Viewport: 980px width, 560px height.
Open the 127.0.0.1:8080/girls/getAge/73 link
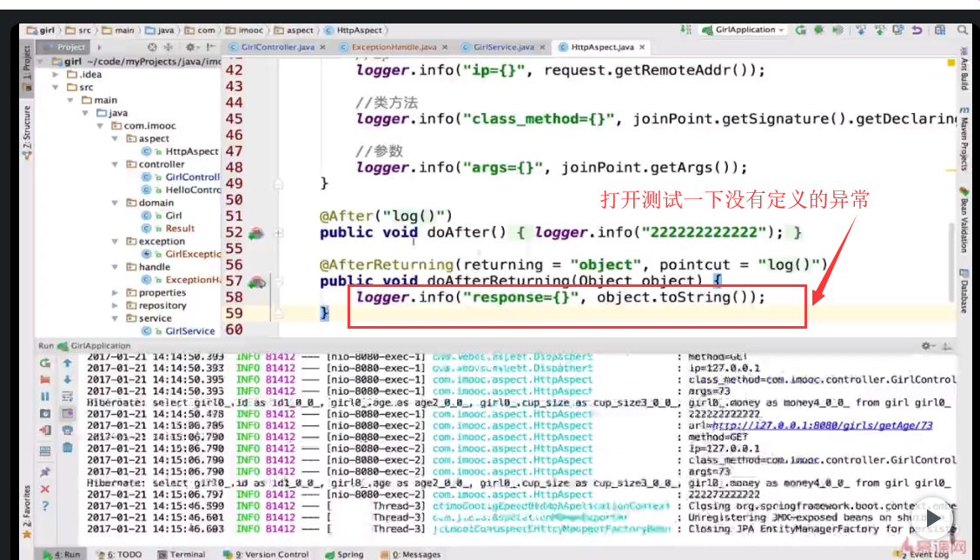click(823, 425)
